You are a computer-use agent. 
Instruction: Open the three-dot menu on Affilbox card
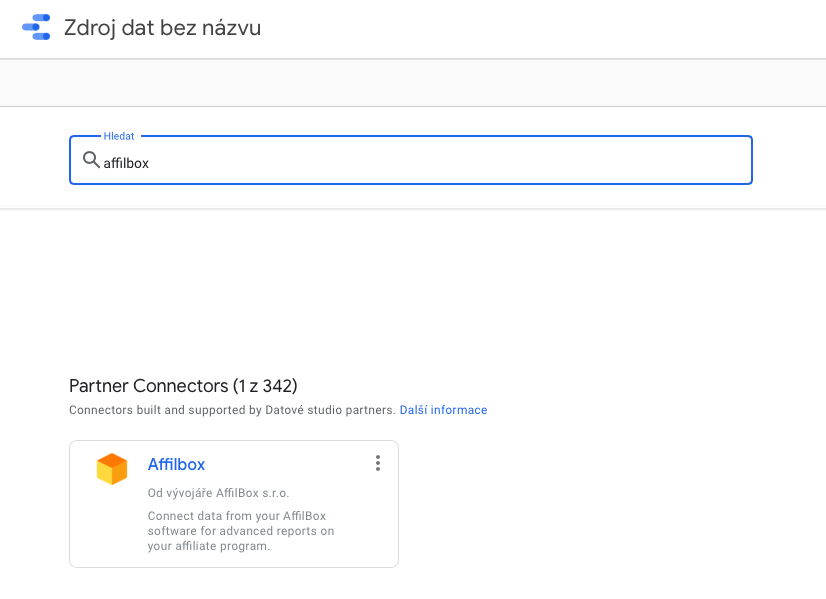coord(378,463)
